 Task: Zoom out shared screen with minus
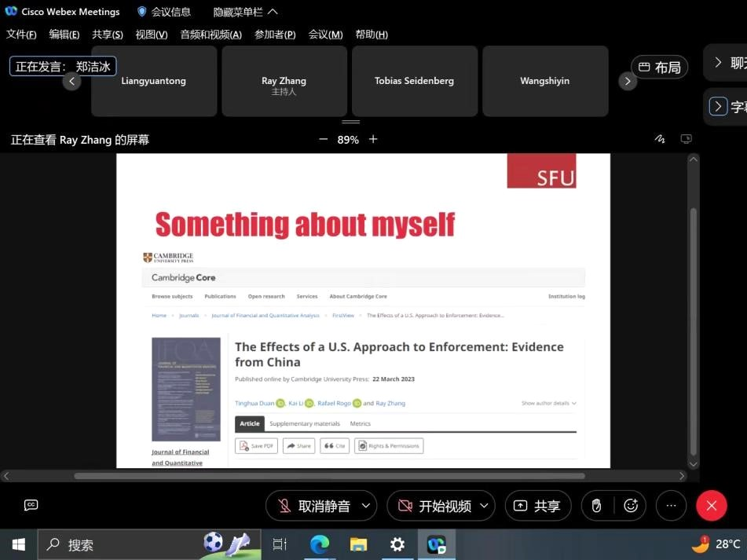[323, 139]
